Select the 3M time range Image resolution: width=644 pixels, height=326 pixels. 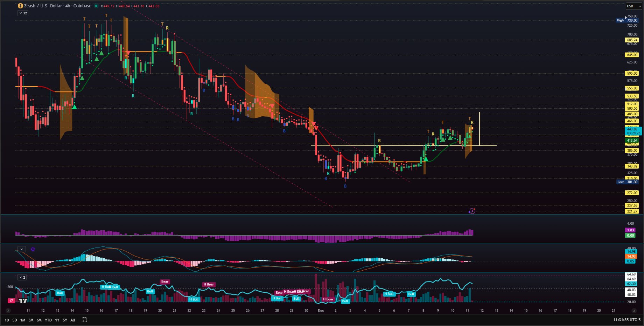[x=31, y=320]
